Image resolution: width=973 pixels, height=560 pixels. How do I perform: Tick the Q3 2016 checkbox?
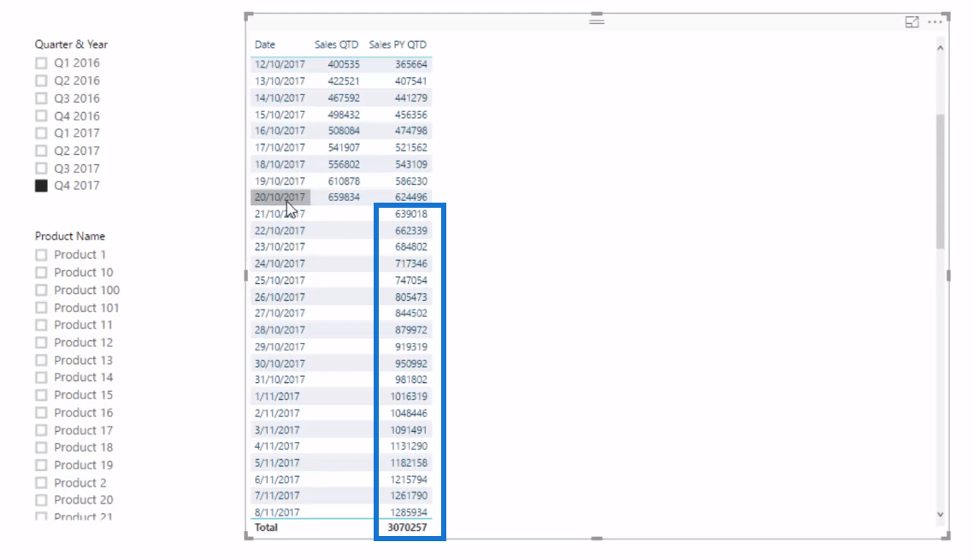click(x=41, y=98)
